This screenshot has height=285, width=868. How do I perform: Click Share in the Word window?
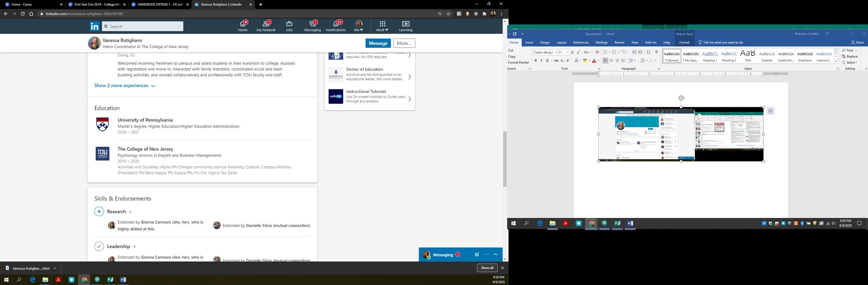pos(857,43)
